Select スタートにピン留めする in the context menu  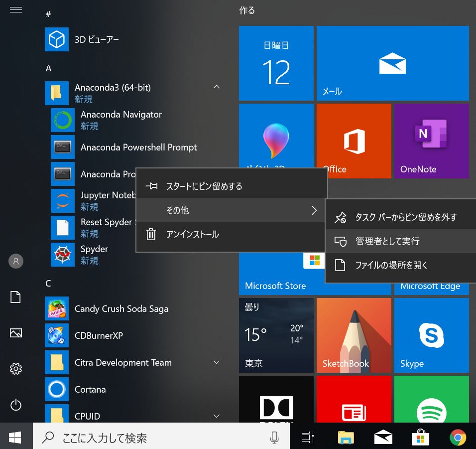[232, 186]
